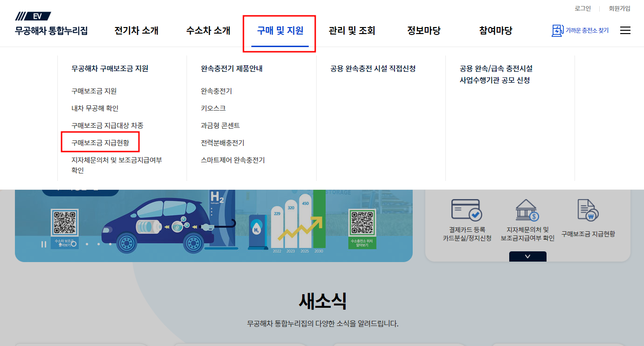This screenshot has width=644, height=346.
Task: Go to 무공해차 통합누리집 home
Action: coord(51,31)
